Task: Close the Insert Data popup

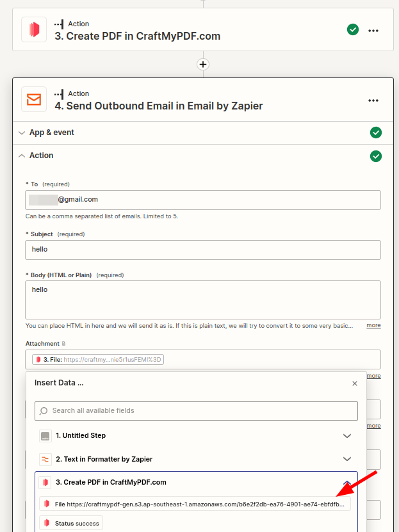Action: [x=355, y=383]
